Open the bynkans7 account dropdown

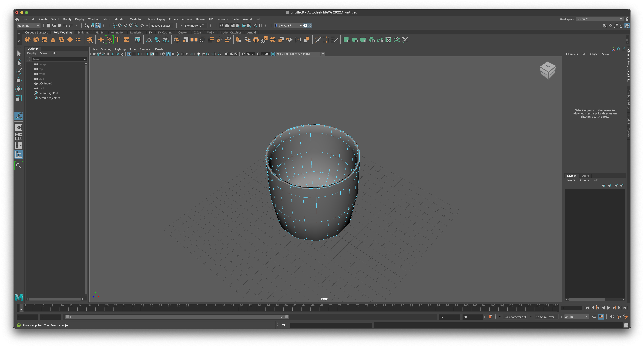click(x=288, y=26)
